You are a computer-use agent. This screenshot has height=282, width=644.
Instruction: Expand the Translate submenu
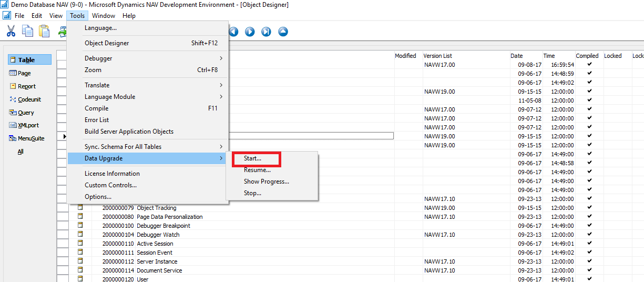pyautogui.click(x=148, y=85)
